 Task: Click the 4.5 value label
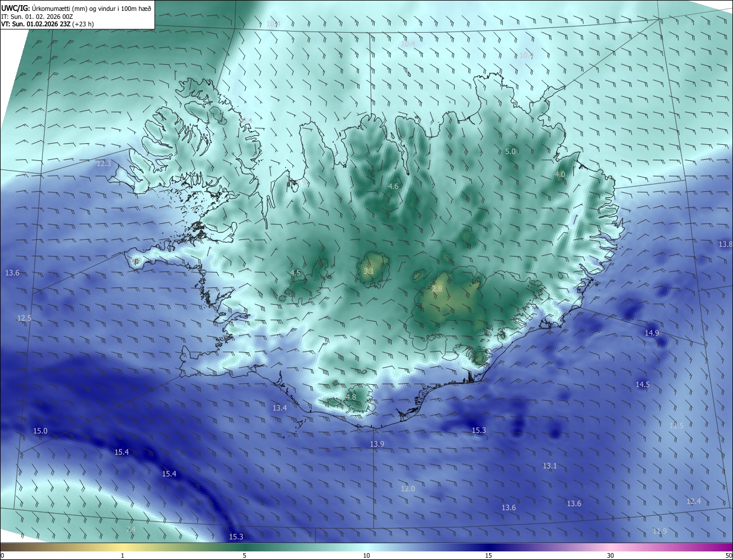(x=295, y=273)
